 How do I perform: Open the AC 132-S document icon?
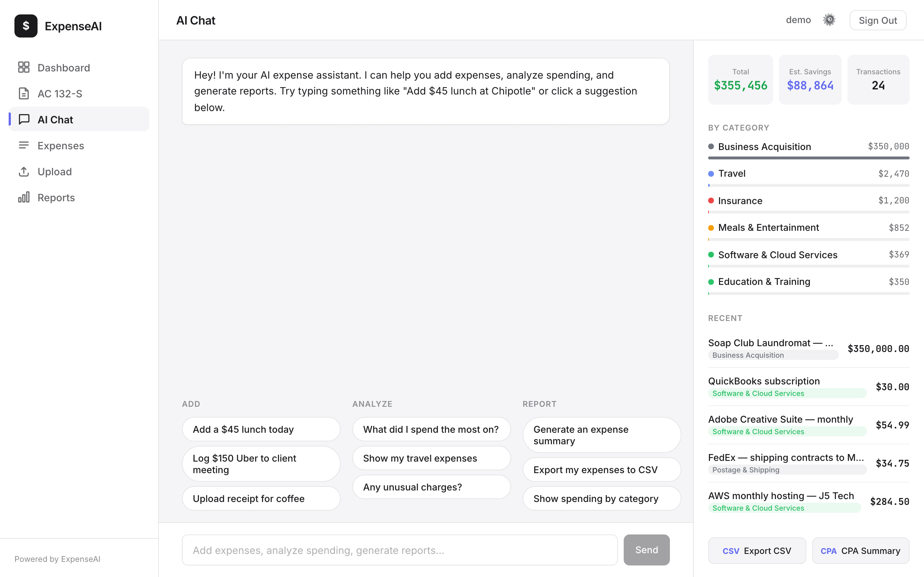click(x=24, y=93)
